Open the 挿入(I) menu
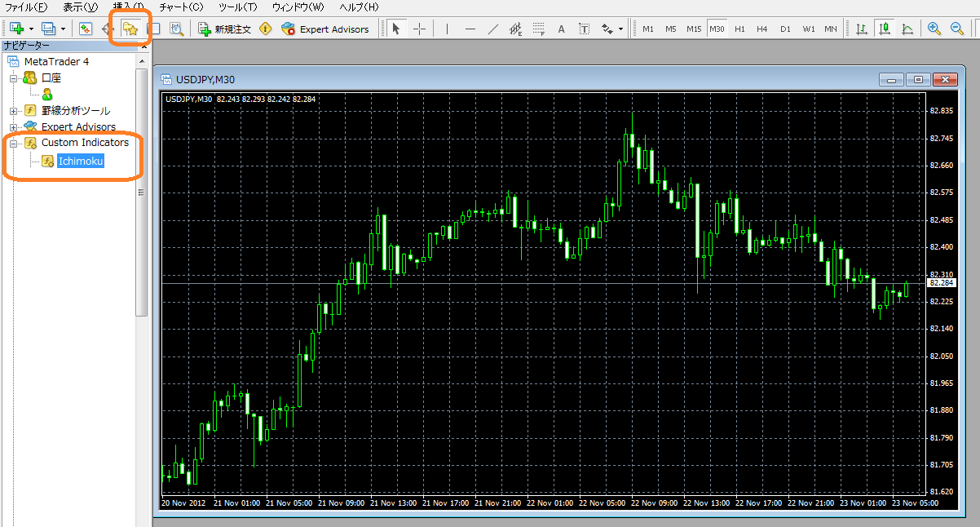The width and height of the screenshot is (980, 527). [129, 7]
